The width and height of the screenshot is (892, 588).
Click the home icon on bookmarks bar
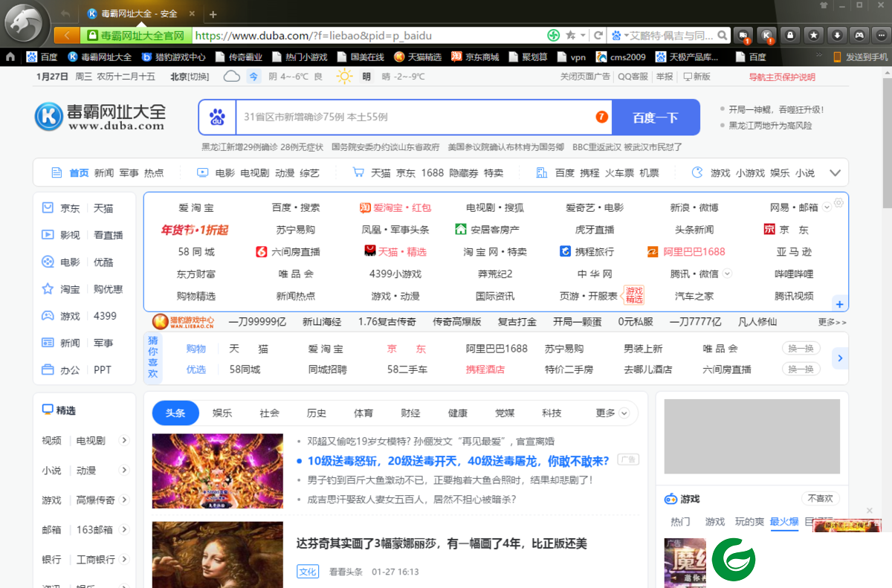[10, 56]
